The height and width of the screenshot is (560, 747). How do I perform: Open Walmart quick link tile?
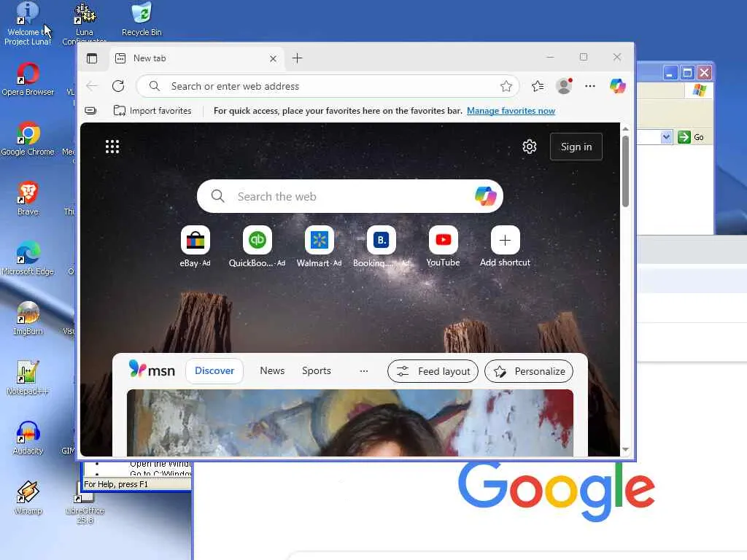320,246
